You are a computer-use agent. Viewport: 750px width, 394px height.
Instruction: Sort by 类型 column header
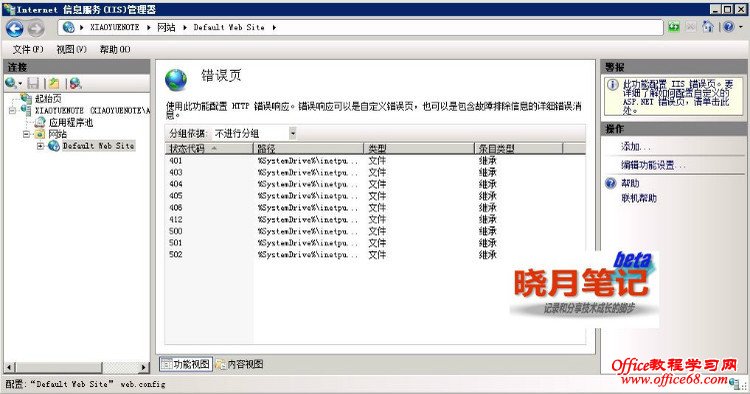coord(419,149)
